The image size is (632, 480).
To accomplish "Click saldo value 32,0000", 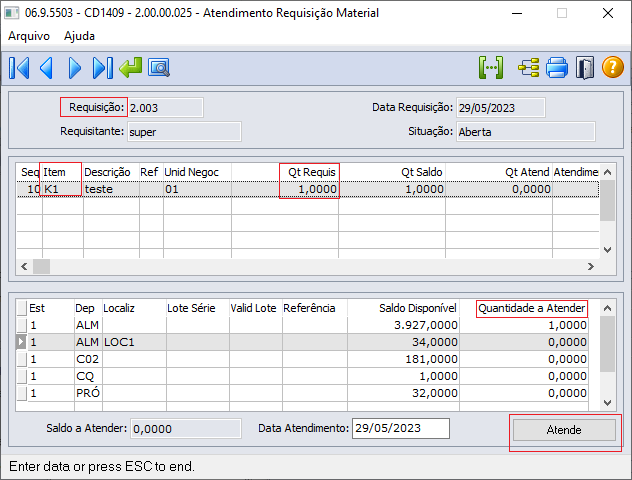I will [x=403, y=393].
